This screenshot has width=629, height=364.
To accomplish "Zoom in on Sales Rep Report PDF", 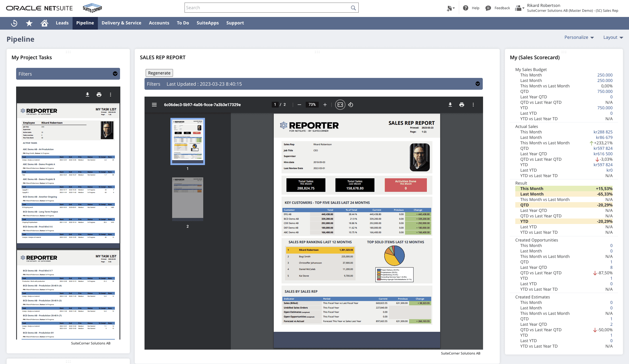I will pos(325,105).
